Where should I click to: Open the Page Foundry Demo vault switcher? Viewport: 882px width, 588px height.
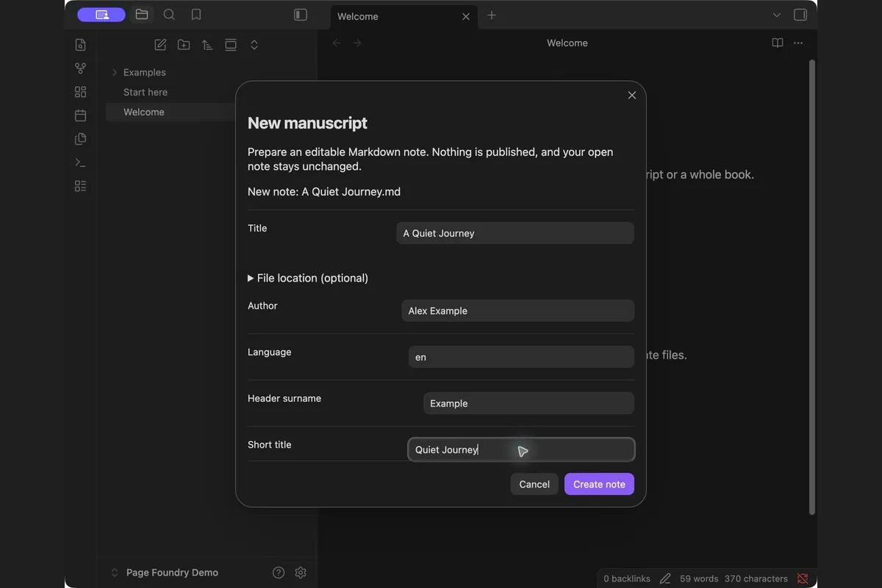pos(165,573)
